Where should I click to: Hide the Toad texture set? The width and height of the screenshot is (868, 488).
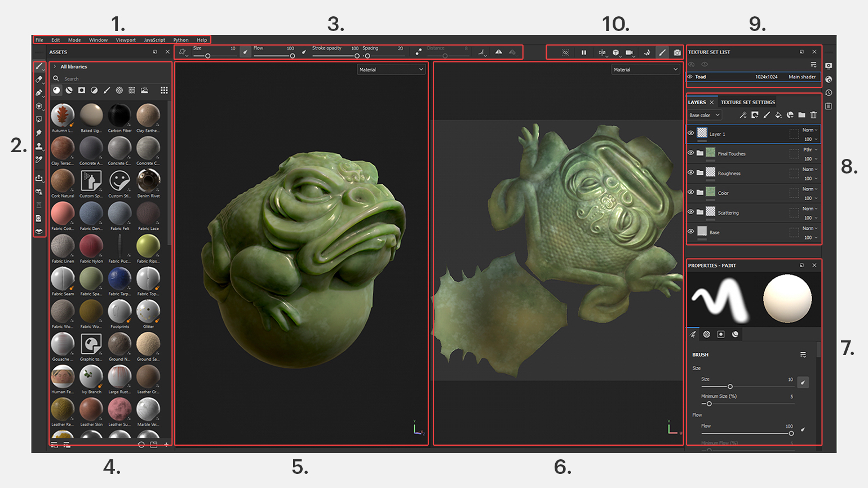pyautogui.click(x=690, y=77)
